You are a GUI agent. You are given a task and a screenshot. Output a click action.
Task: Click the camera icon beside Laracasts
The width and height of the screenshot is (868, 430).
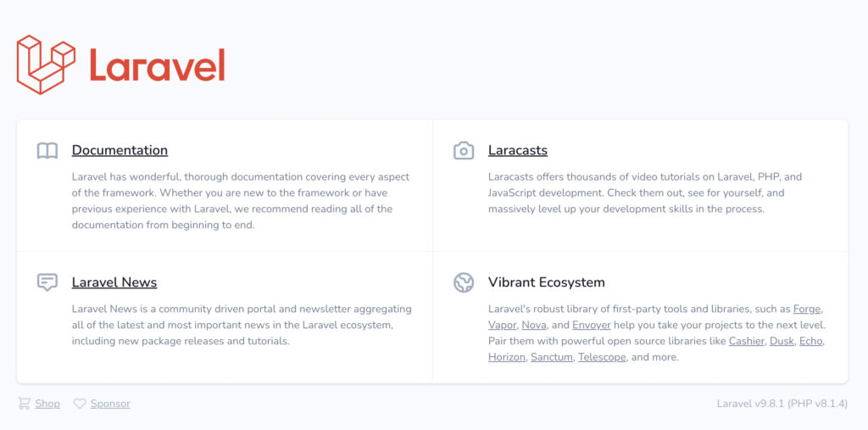tap(464, 151)
